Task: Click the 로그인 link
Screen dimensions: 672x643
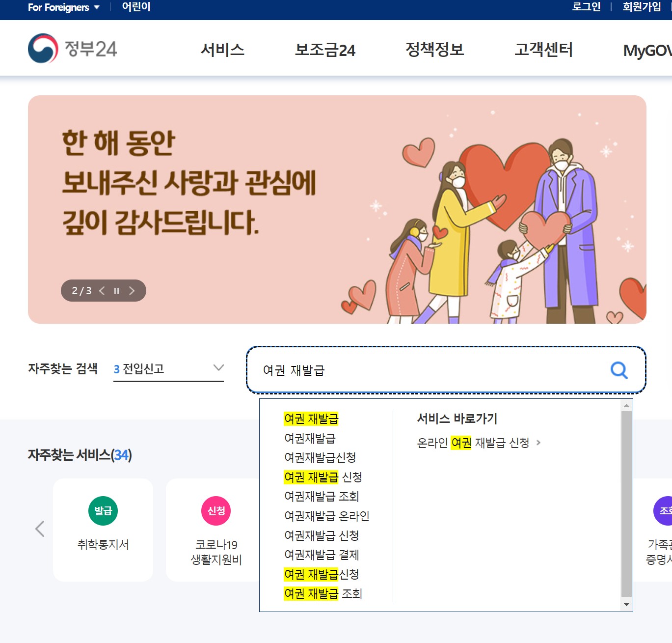Action: click(586, 7)
